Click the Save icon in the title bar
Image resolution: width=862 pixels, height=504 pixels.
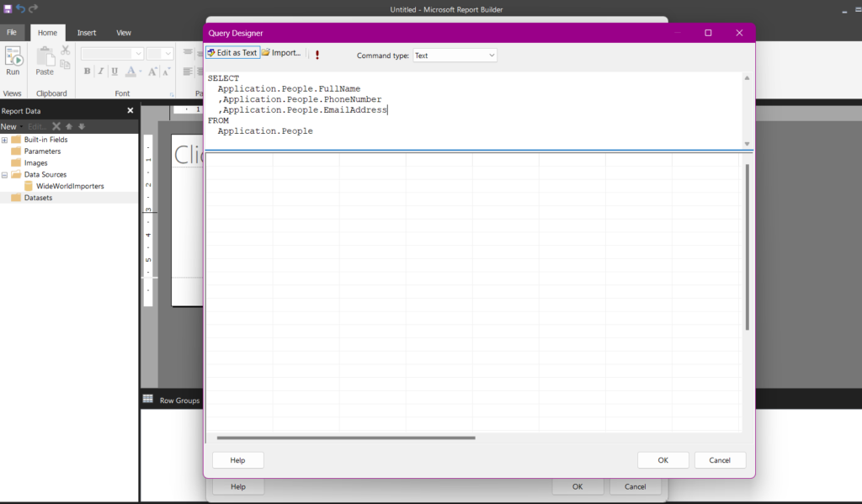[x=8, y=8]
